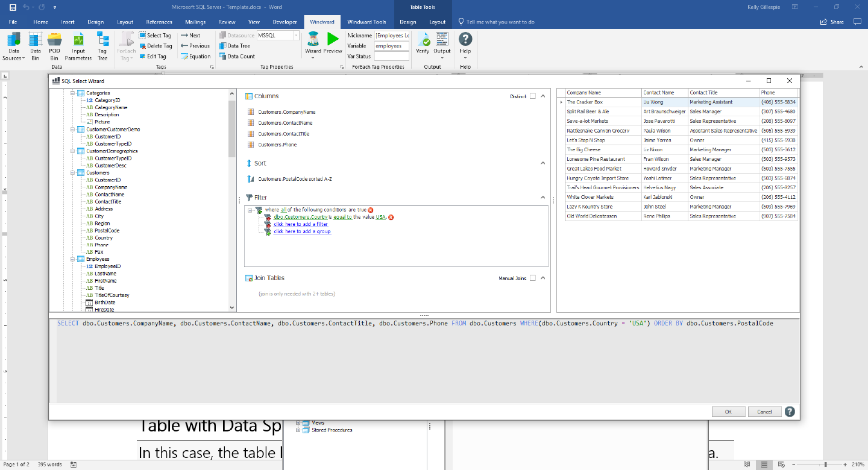
Task: Click the wizard's help question mark icon
Action: pyautogui.click(x=790, y=412)
